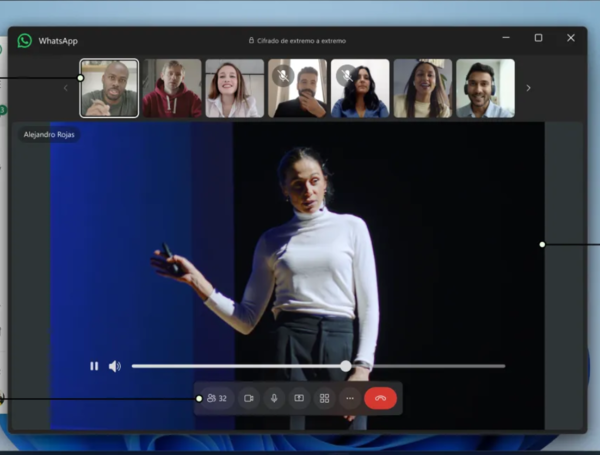Screen dimensions: 600x455
Task: Click the WhatsApp logo in title bar
Action: point(25,40)
